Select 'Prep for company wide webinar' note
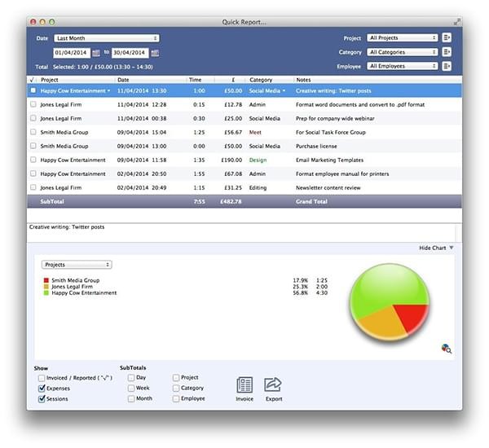 pyautogui.click(x=335, y=118)
